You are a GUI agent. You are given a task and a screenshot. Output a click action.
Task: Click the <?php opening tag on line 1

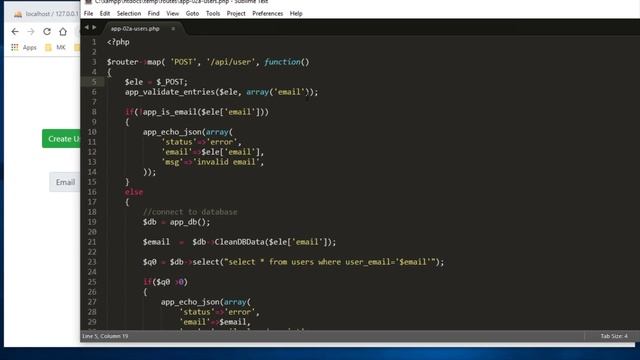[118, 42]
